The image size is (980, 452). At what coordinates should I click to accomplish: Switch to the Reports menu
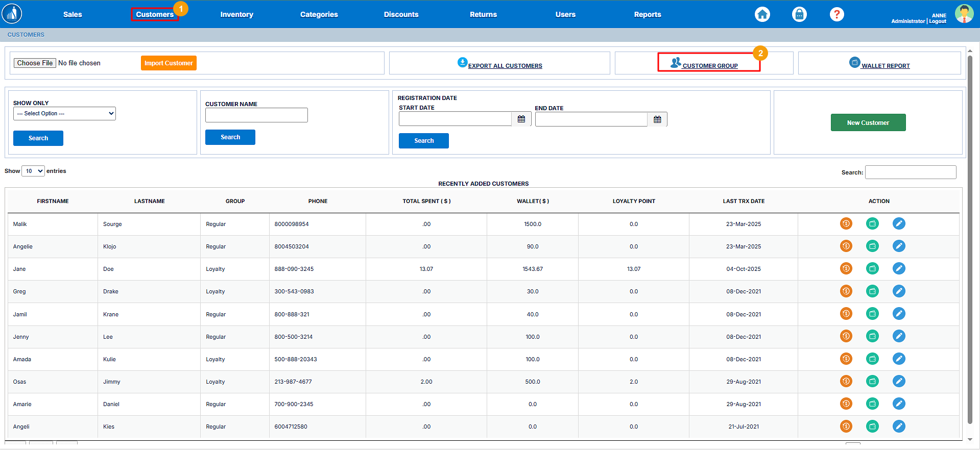coord(647,14)
